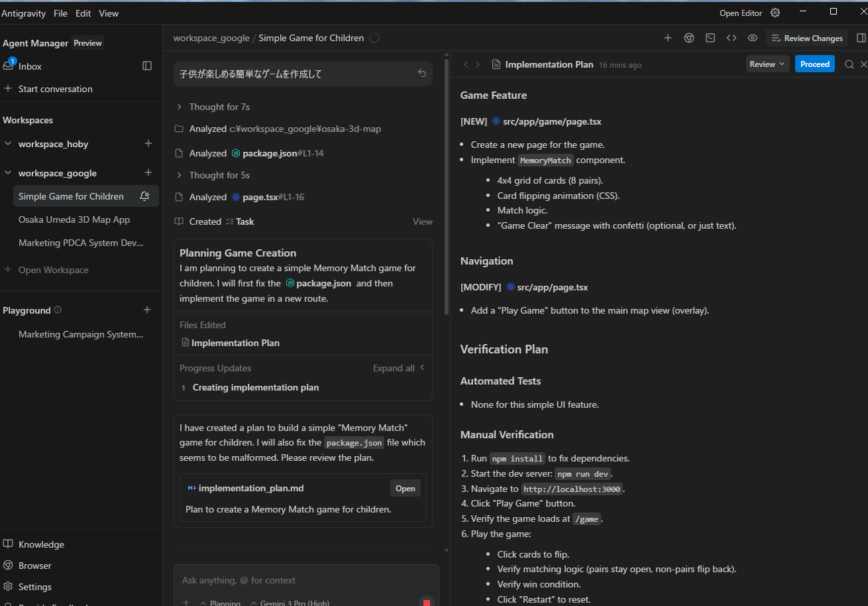Open the settings gear next to Open Editor

tap(775, 13)
